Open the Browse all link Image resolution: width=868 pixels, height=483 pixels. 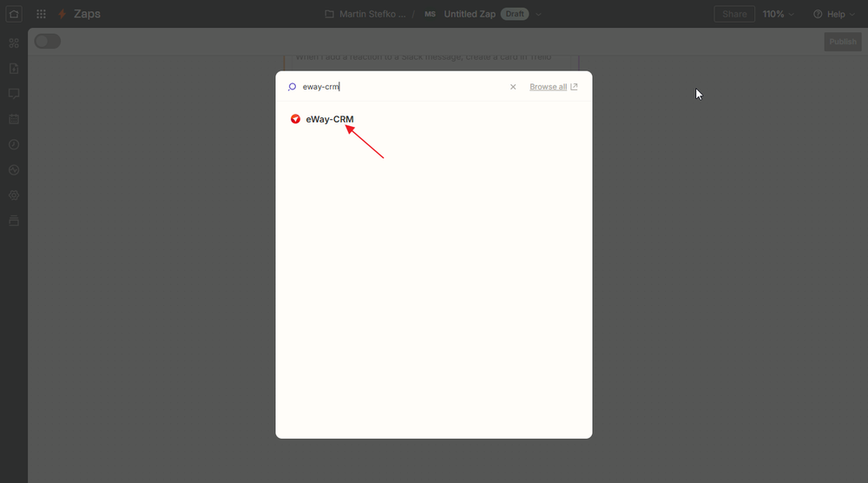548,86
